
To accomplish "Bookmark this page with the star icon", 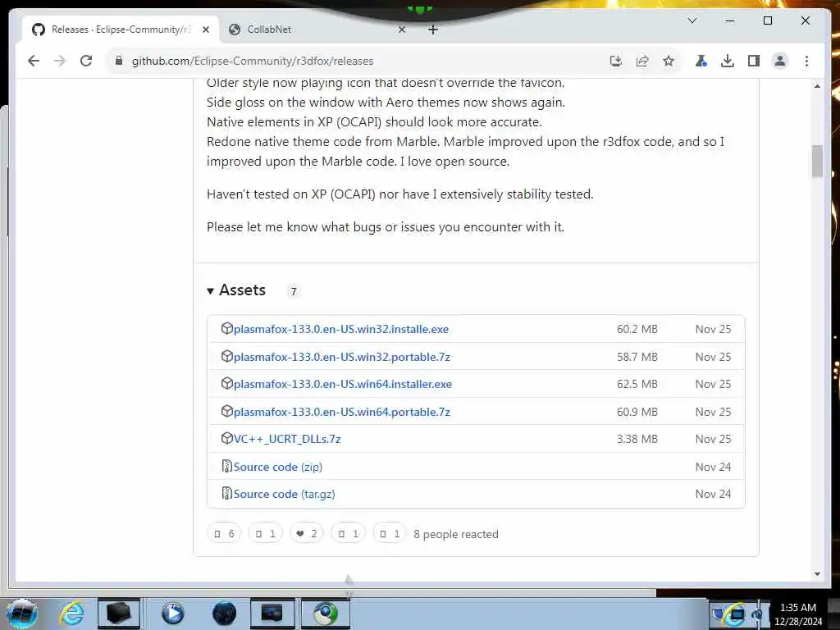I will (669, 61).
